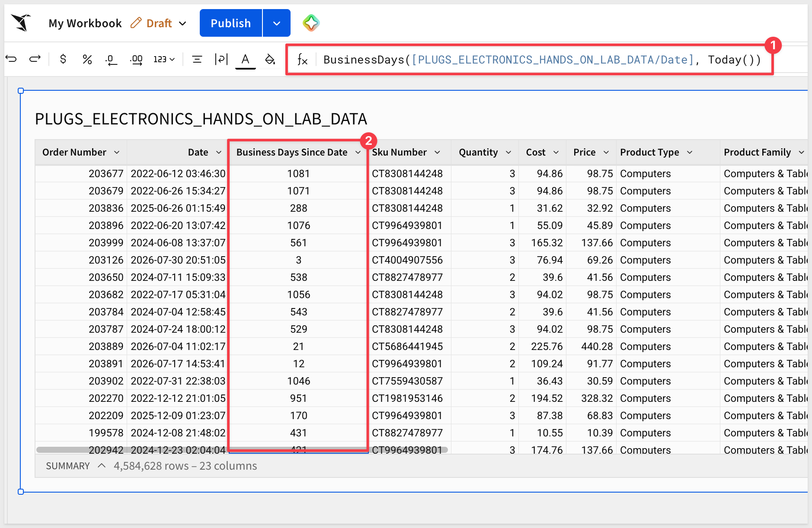Open Price column menu arrow
This screenshot has width=812, height=528.
(606, 152)
